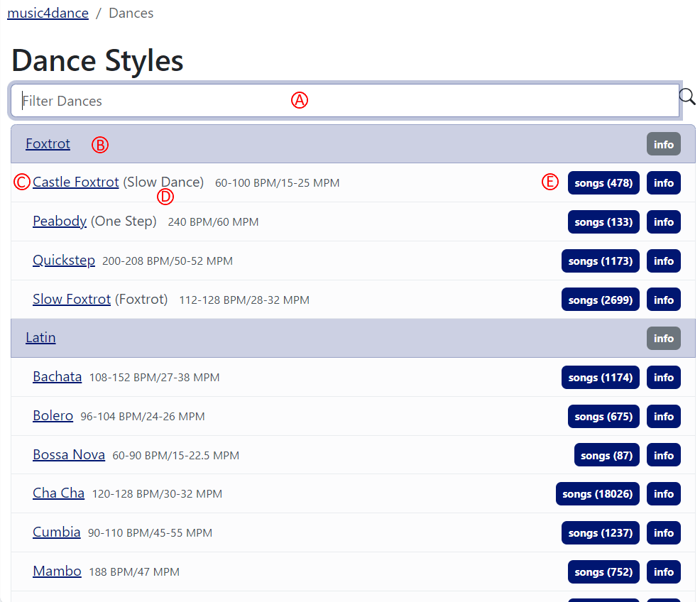Open the Peabody dance page
Image resolution: width=700 pixels, height=602 pixels.
[x=60, y=221]
